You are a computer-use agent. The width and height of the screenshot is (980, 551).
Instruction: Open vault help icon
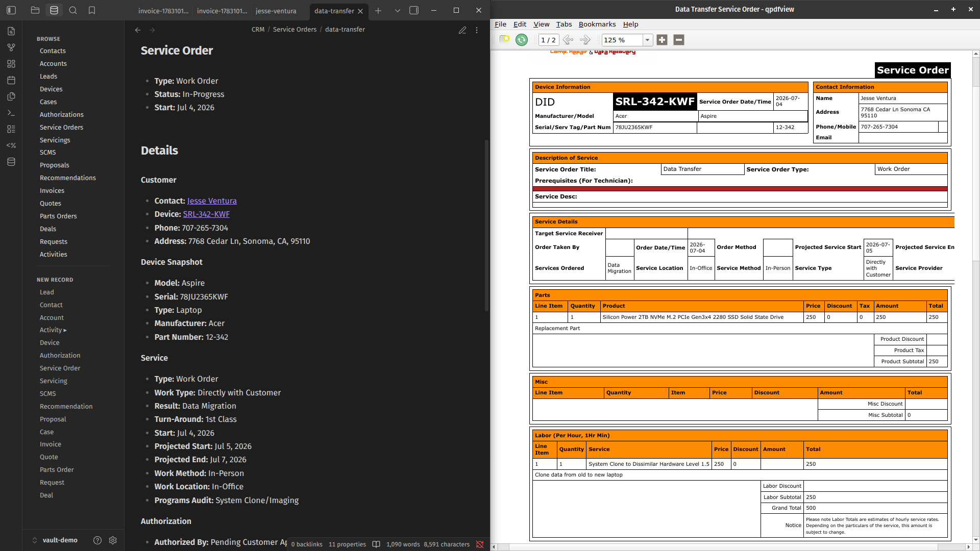[97, 540]
